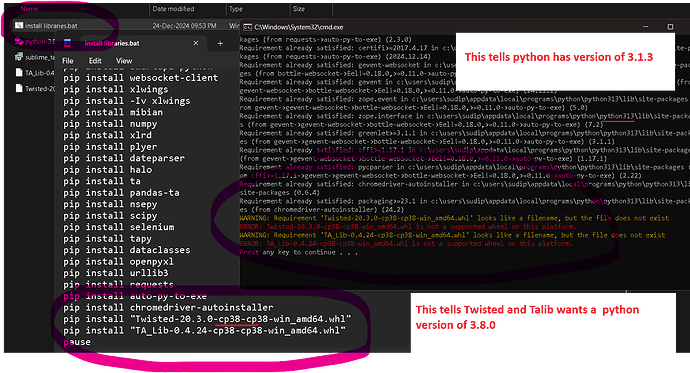690x373 pixels.
Task: Click the 'pause' line in Notepad
Action: [x=77, y=342]
